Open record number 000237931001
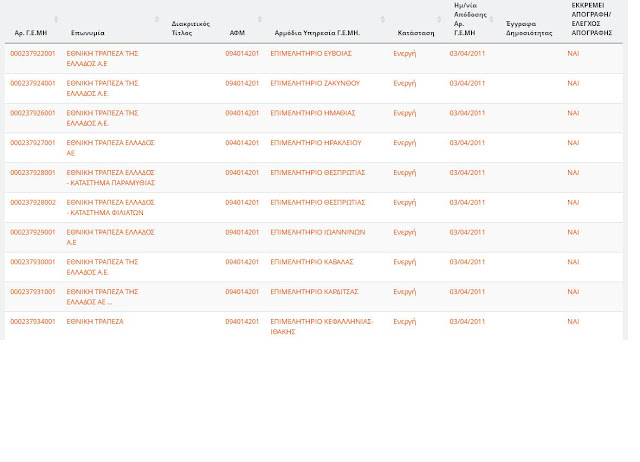 click(33, 292)
